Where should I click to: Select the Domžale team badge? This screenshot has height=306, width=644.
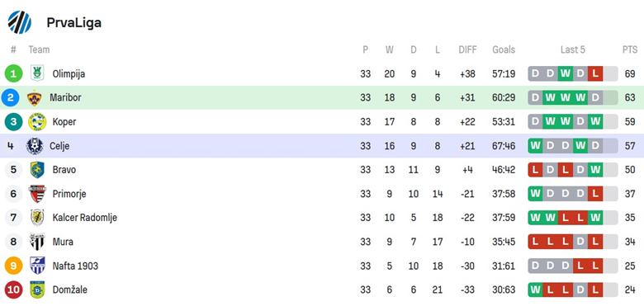point(37,290)
